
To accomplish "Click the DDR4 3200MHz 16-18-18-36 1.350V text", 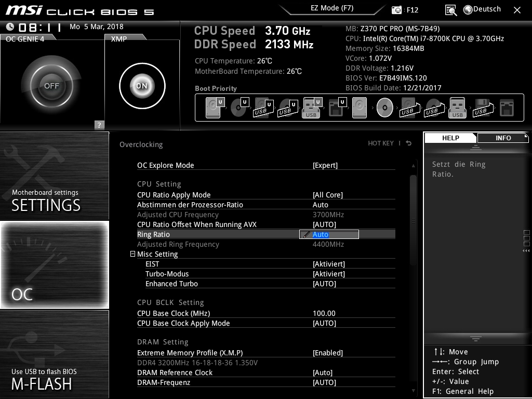I will (197, 363).
